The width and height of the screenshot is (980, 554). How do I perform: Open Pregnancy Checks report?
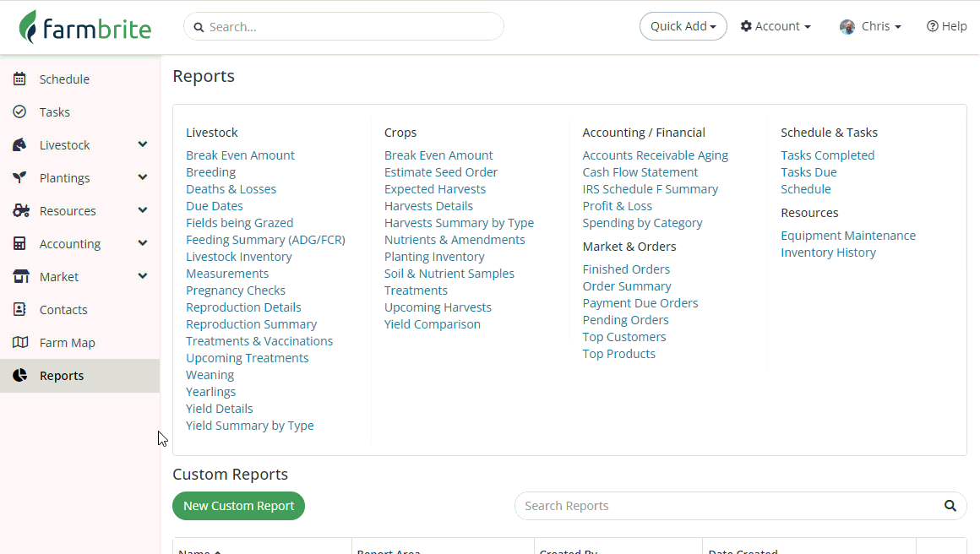click(x=236, y=291)
